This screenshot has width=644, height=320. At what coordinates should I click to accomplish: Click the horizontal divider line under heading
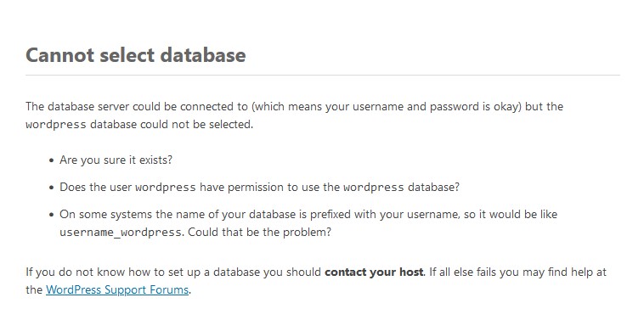point(323,75)
